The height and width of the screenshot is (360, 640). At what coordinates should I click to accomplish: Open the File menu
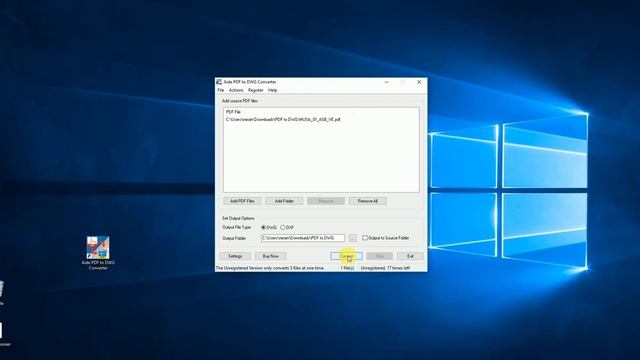[x=221, y=90]
